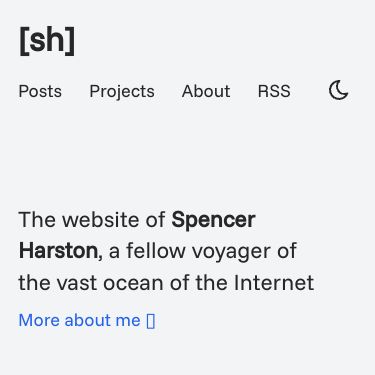The image size is (375, 375).
Task: Go to the Projects section
Action: pyautogui.click(x=122, y=91)
